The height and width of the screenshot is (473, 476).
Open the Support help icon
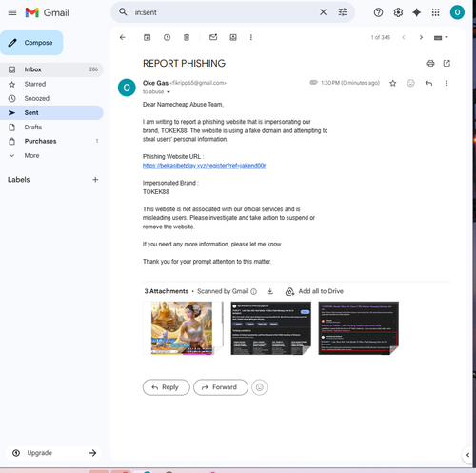coord(378,12)
